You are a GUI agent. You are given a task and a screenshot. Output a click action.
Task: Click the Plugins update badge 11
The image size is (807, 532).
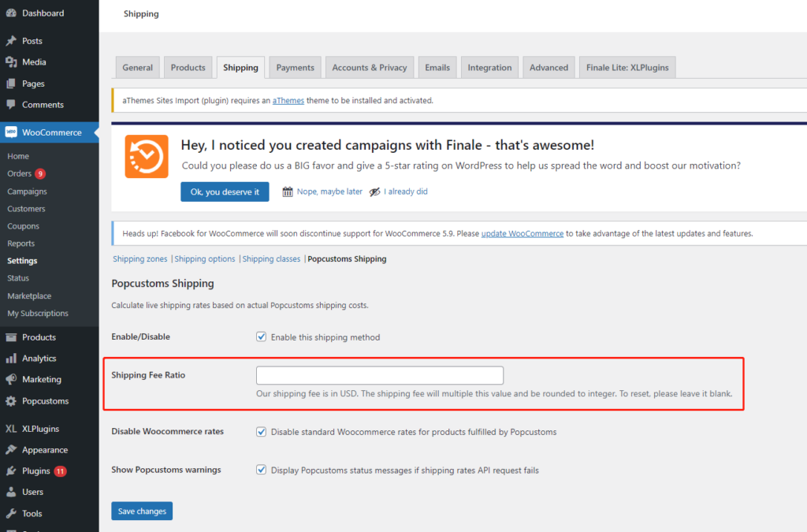(60, 471)
